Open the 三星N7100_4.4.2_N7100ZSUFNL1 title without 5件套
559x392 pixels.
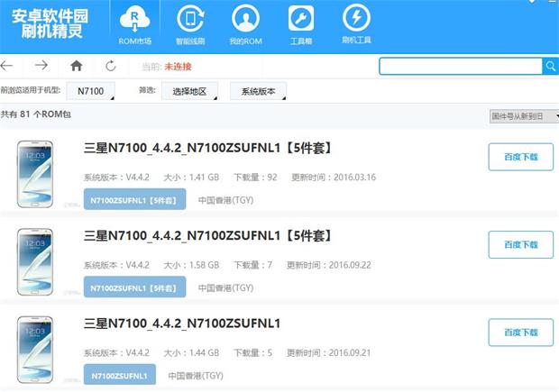[x=182, y=324]
